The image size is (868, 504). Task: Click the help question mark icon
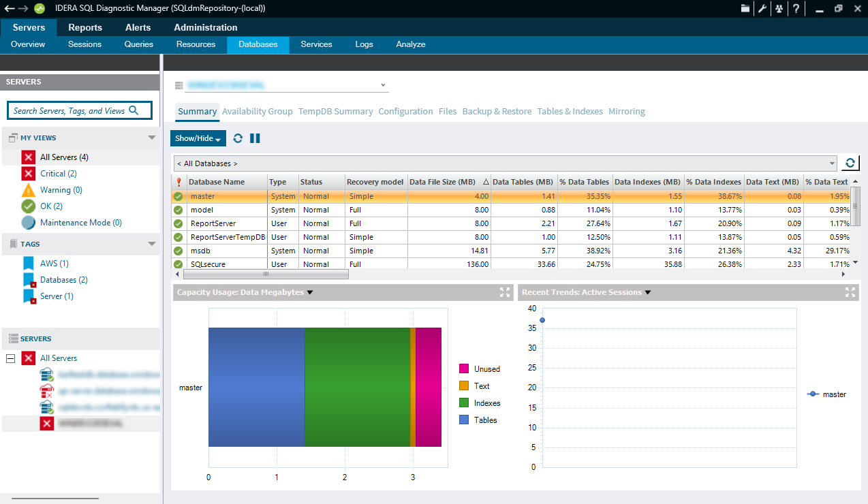[x=795, y=9]
